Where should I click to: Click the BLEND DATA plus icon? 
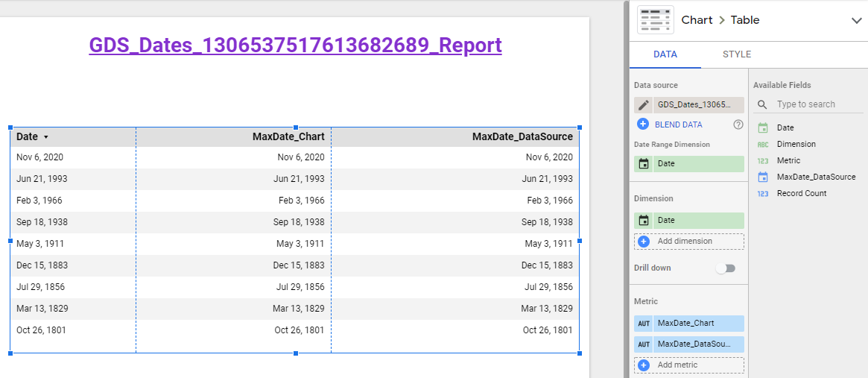pos(643,125)
